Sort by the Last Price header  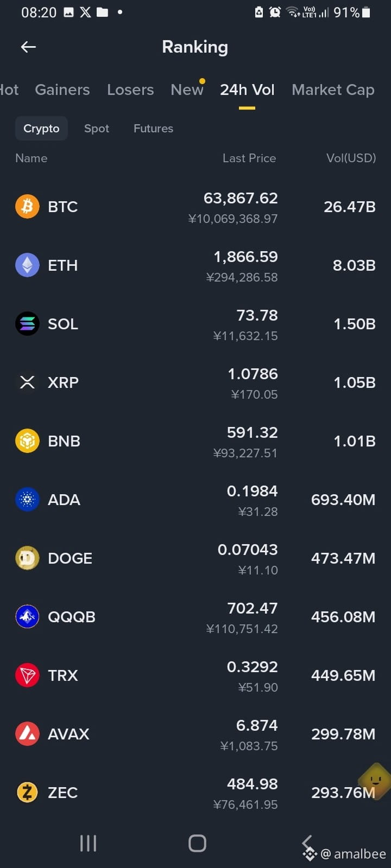pyautogui.click(x=249, y=158)
